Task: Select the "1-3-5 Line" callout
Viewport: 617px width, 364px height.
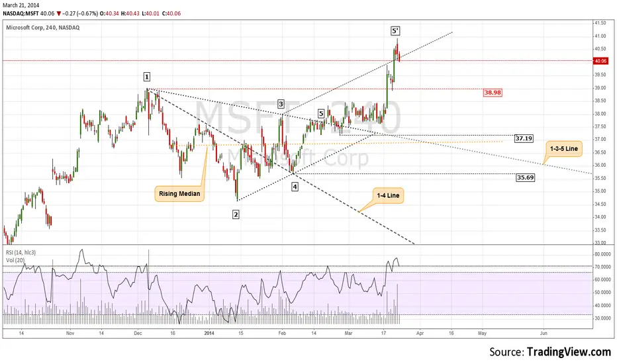Action: click(x=564, y=149)
